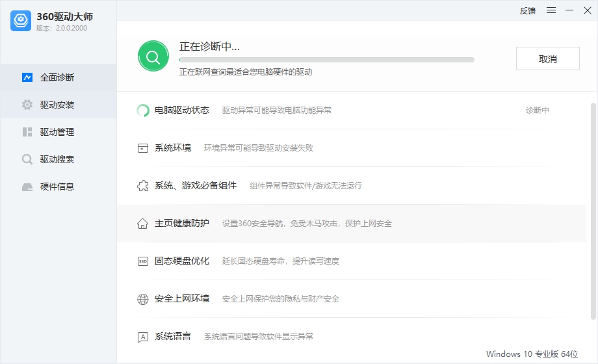
Task: Click the 360 Driver Master logo icon
Action: (x=21, y=21)
